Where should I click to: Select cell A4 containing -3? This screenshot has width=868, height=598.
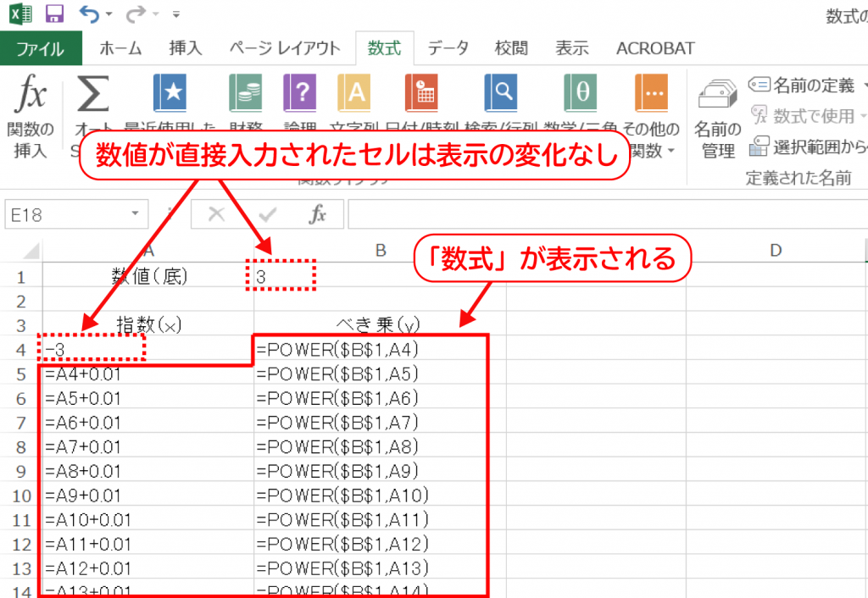[148, 349]
